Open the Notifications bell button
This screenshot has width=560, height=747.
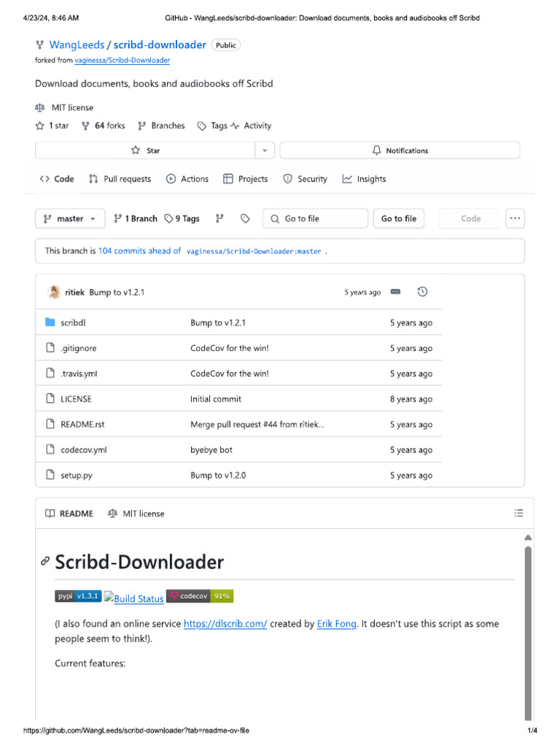coord(400,150)
